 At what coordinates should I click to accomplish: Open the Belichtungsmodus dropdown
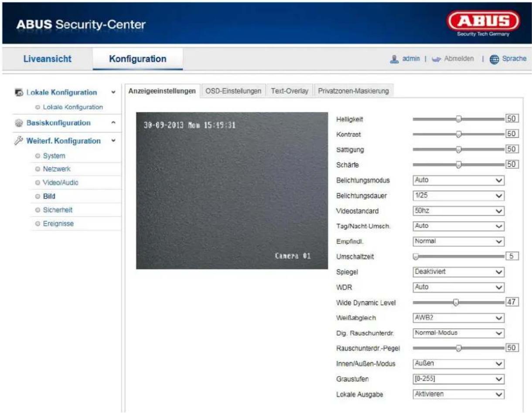coord(458,180)
